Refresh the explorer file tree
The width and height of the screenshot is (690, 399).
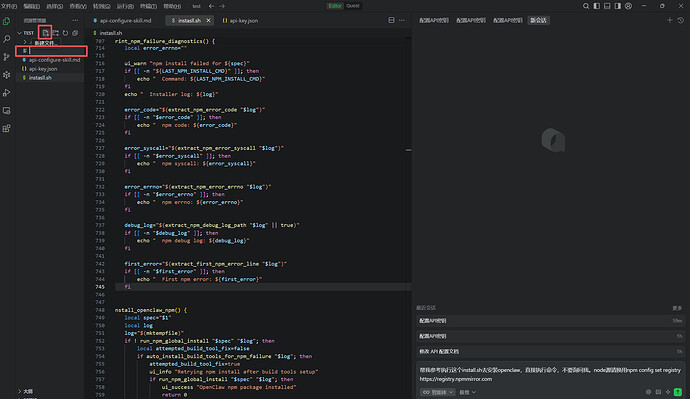[x=65, y=33]
